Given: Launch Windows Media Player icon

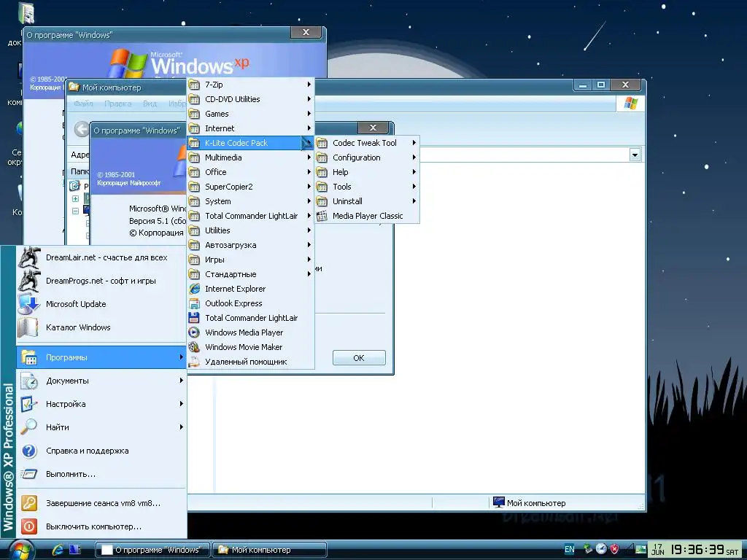Looking at the screenshot, I should tap(194, 332).
